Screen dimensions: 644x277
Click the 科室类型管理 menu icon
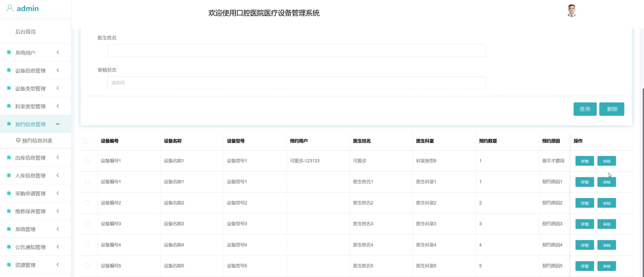click(9, 106)
